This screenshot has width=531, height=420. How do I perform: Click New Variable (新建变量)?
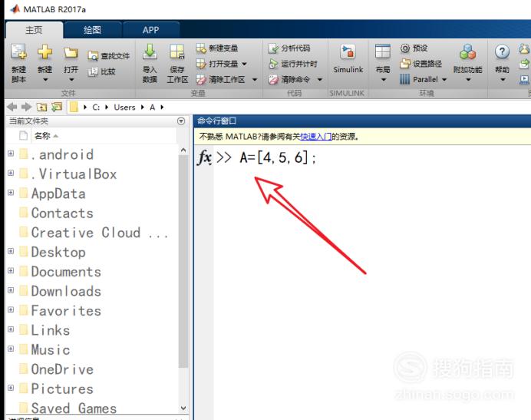click(217, 48)
